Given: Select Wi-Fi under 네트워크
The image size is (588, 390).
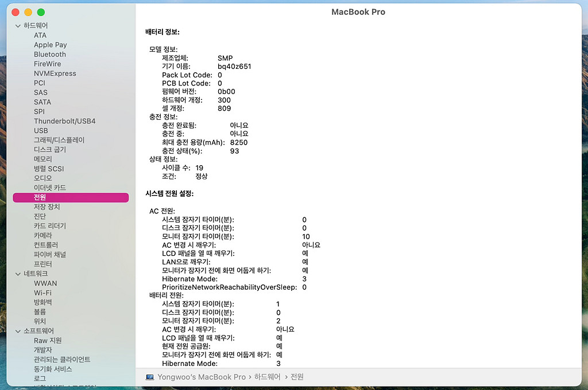Looking at the screenshot, I should [x=42, y=292].
